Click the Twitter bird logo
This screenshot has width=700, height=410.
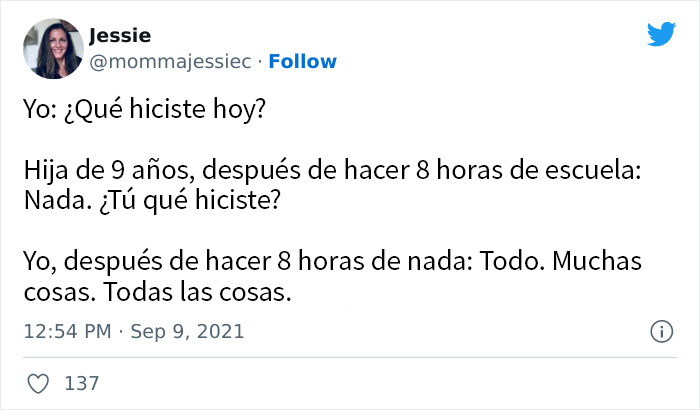tap(661, 35)
